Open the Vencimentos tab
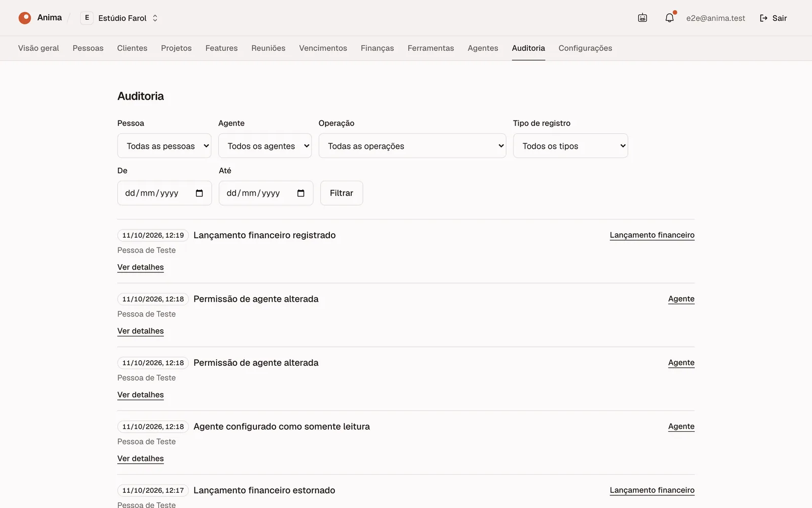 (323, 48)
